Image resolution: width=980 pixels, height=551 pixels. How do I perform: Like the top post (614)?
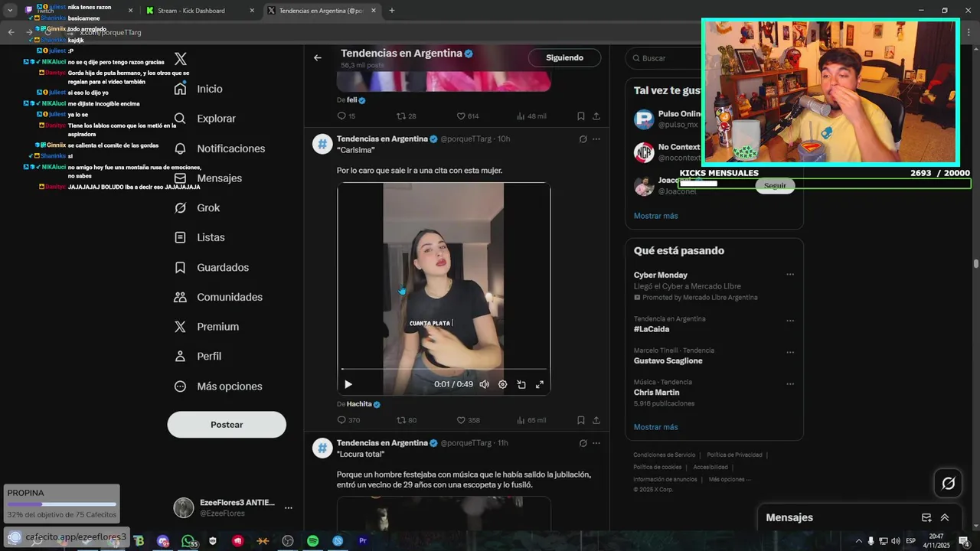point(468,116)
